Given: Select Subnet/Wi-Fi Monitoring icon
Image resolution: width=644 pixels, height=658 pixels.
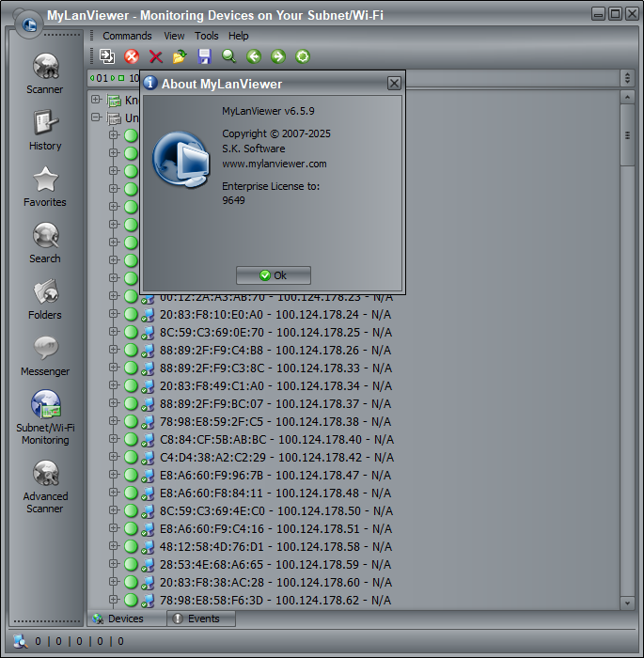Looking at the screenshot, I should coord(45,404).
